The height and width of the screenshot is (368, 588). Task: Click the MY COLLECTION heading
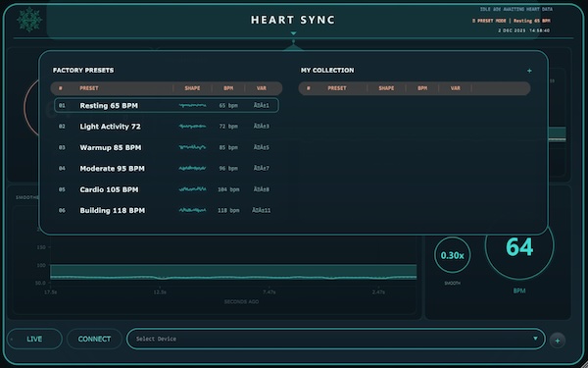(x=327, y=71)
